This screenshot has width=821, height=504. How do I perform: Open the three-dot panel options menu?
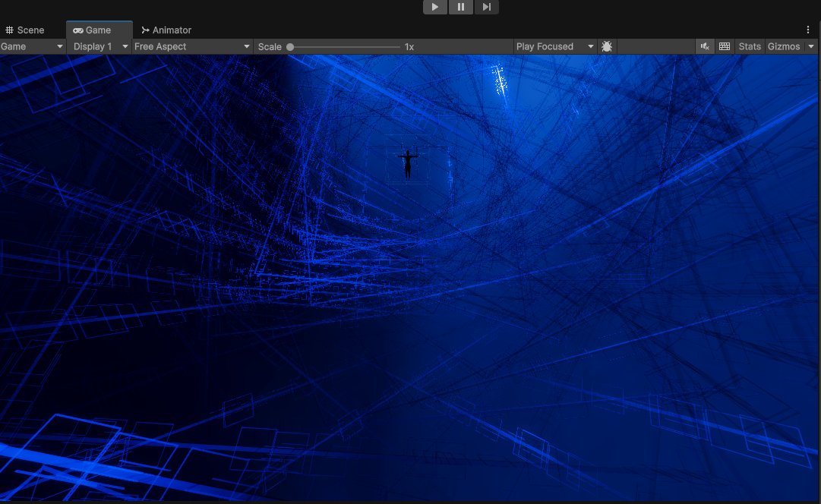click(808, 30)
